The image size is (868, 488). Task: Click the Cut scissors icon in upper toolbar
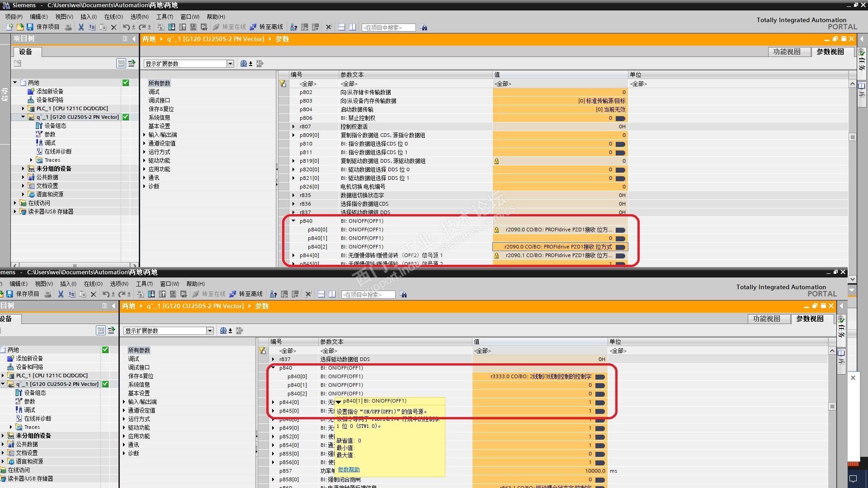81,27
